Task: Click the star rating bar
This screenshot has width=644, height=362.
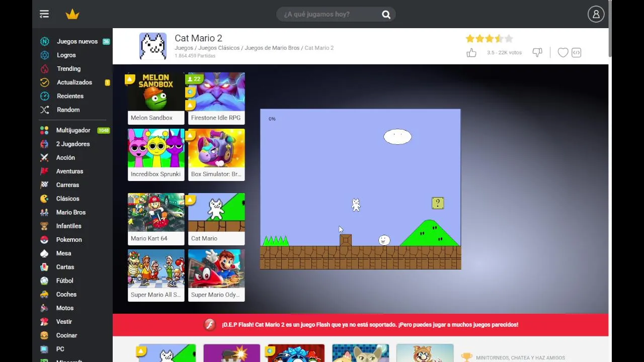Action: pos(490,39)
